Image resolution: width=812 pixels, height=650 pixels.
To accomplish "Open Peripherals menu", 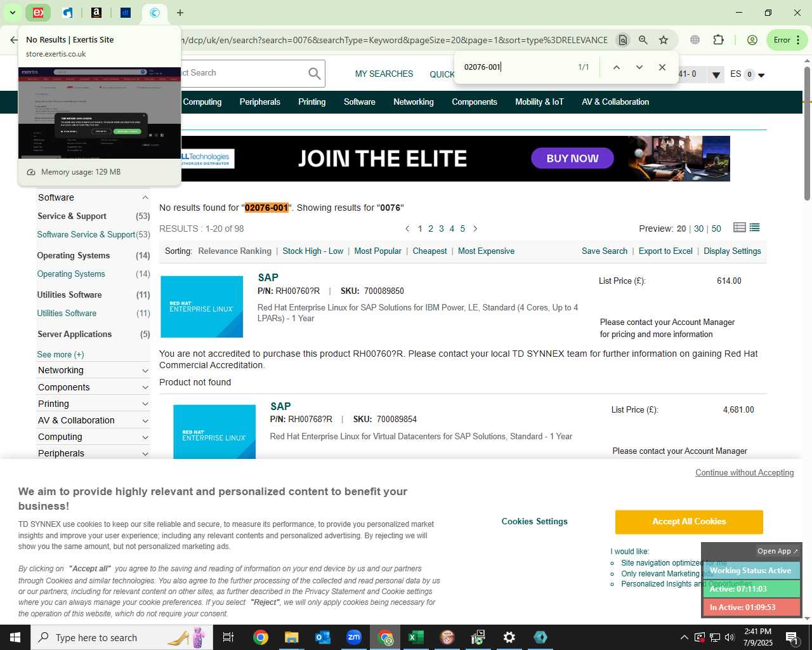I will 260,102.
